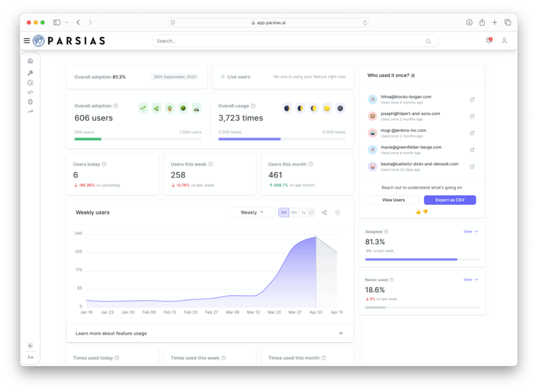Click the thumbs up feedback emoji

(418, 212)
